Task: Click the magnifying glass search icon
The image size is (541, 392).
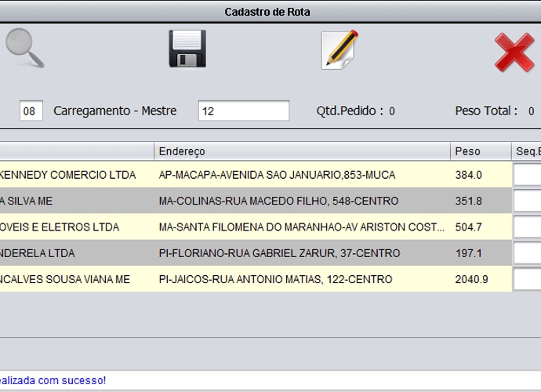Action: tap(25, 48)
